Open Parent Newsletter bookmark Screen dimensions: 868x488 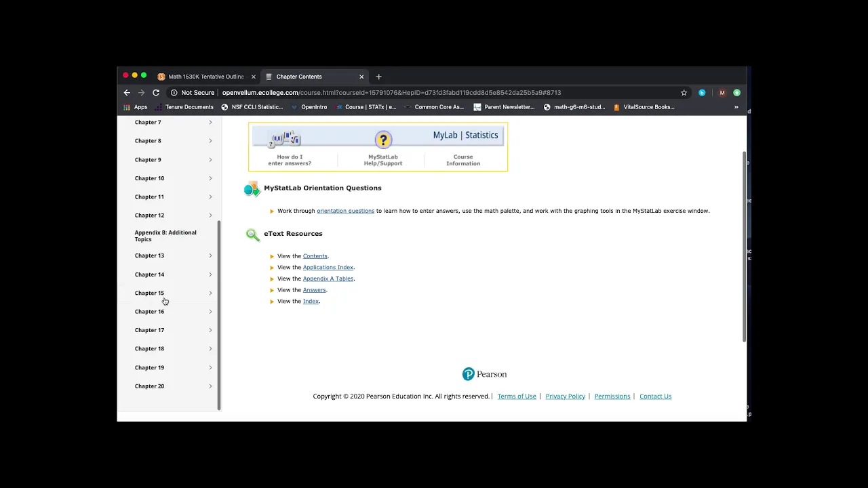(504, 107)
